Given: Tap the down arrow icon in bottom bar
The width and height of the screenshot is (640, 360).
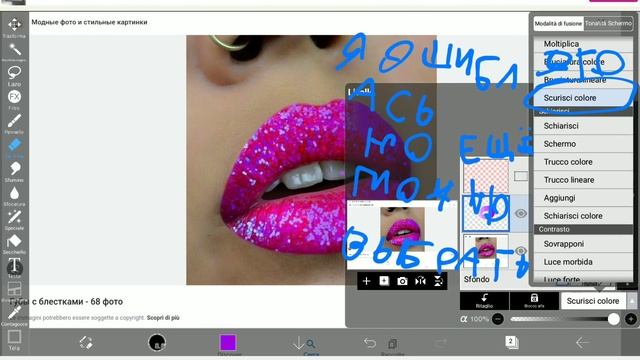Looking at the screenshot, I should [x=299, y=343].
